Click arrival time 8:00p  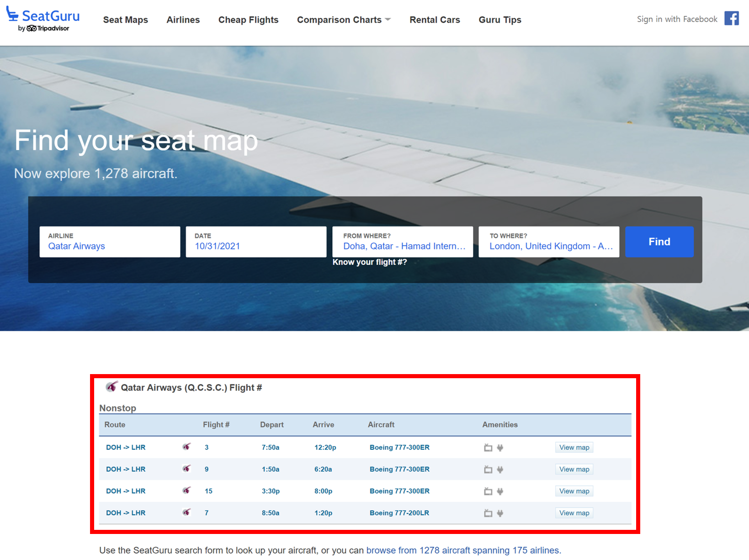point(323,491)
